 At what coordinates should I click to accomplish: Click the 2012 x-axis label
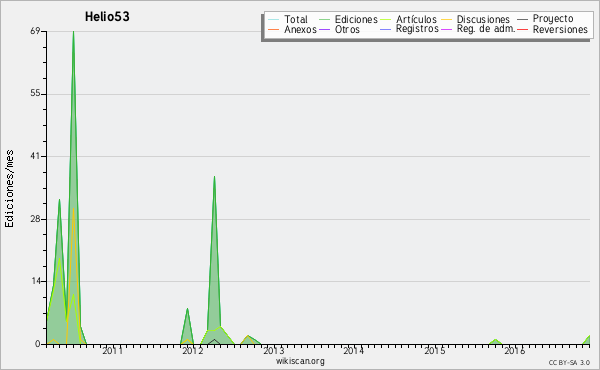192,351
